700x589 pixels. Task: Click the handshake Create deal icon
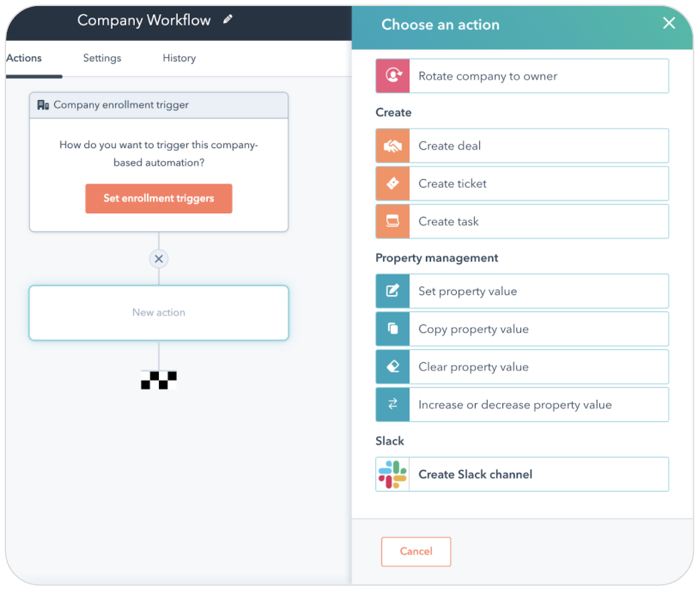(393, 146)
